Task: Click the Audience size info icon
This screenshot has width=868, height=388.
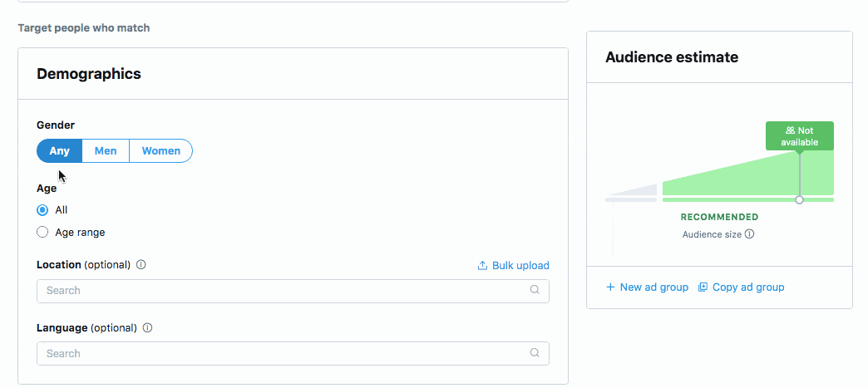Action: click(x=749, y=233)
